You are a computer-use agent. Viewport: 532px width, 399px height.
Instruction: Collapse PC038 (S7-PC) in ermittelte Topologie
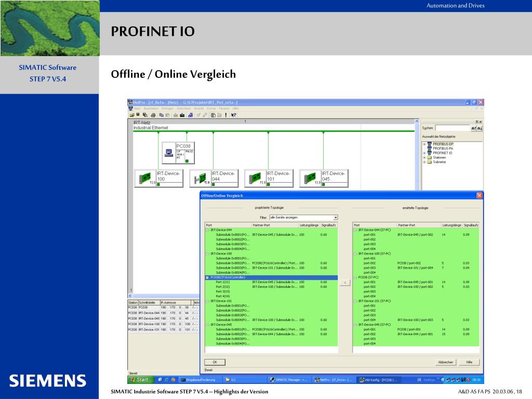click(x=355, y=277)
